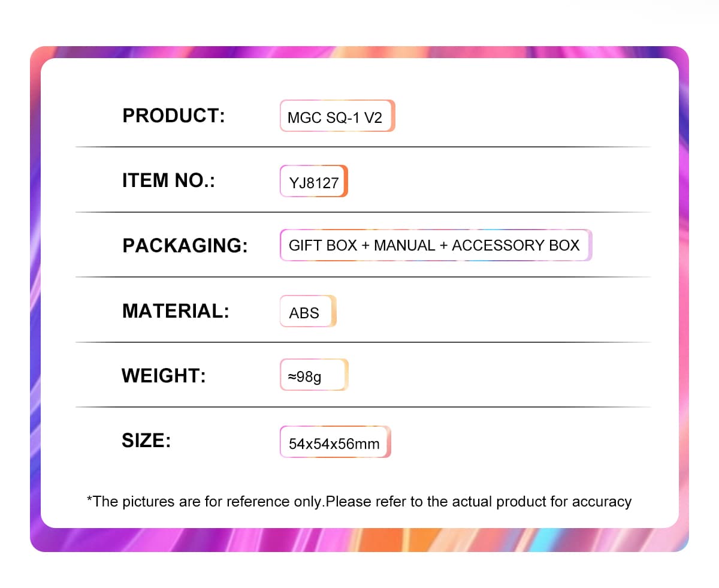Click the divider line below the PRODUCT row
This screenshot has width=719, height=588.
coord(362,147)
